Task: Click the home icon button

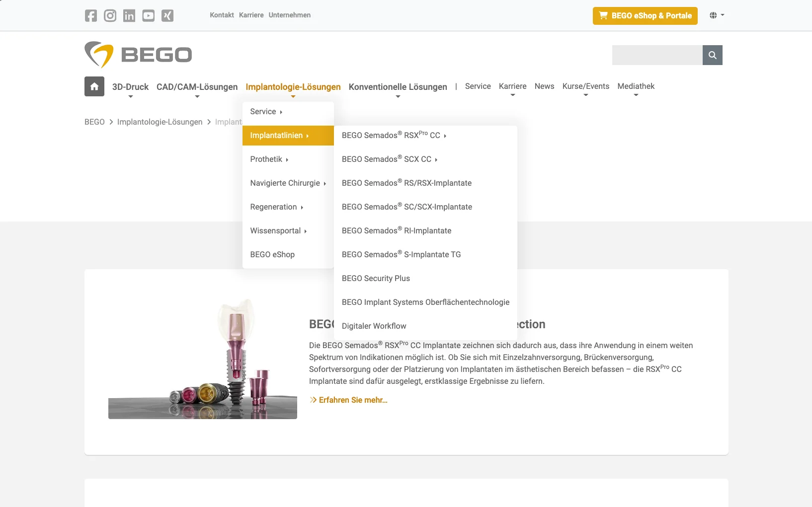Action: (94, 86)
